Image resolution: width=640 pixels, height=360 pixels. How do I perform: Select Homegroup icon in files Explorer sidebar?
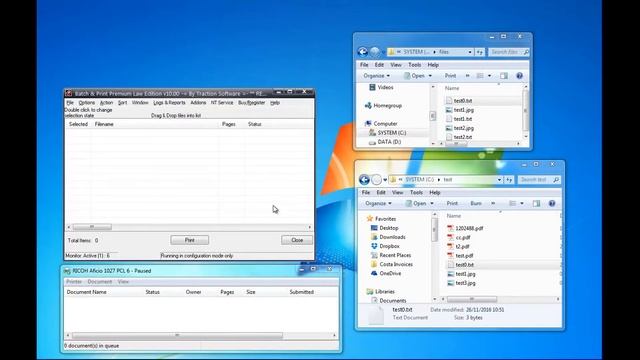[x=368, y=106]
